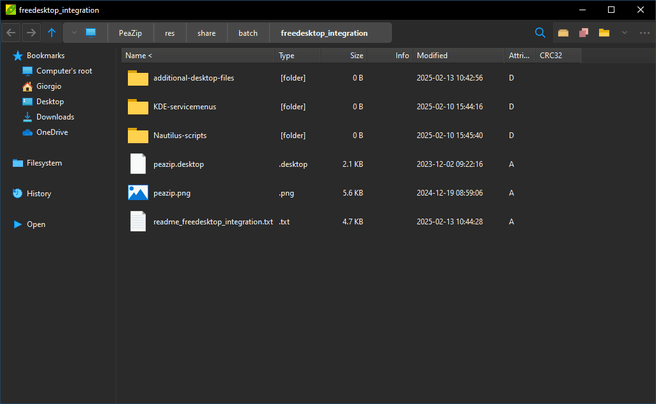Open OneDrive bookmark in sidebar
Image resolution: width=656 pixels, height=404 pixels.
tap(52, 132)
